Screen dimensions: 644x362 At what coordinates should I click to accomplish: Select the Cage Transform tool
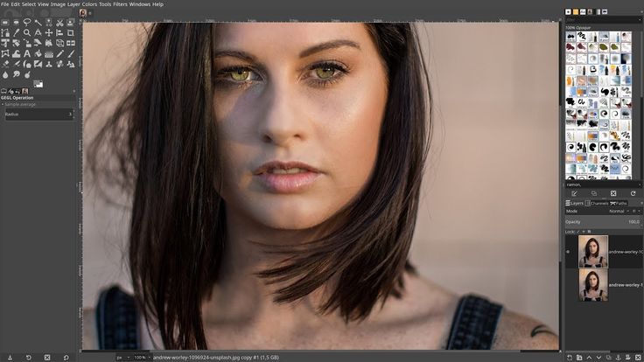click(x=5, y=53)
